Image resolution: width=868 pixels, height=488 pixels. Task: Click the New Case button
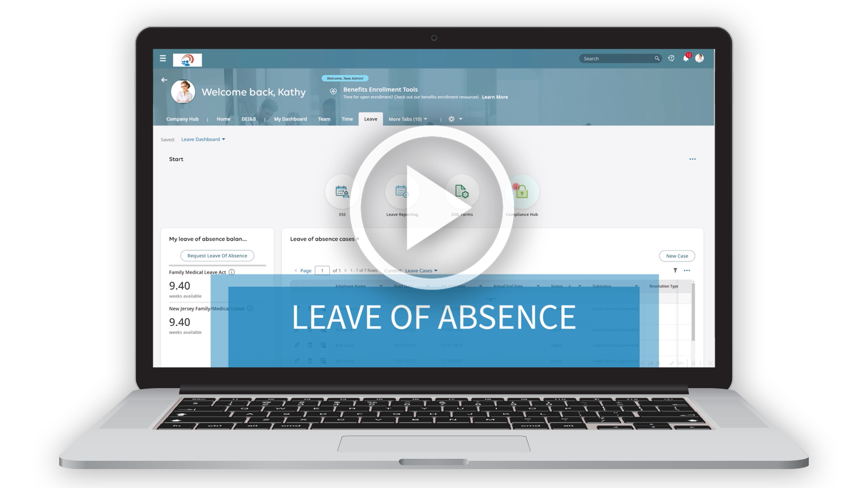(677, 256)
